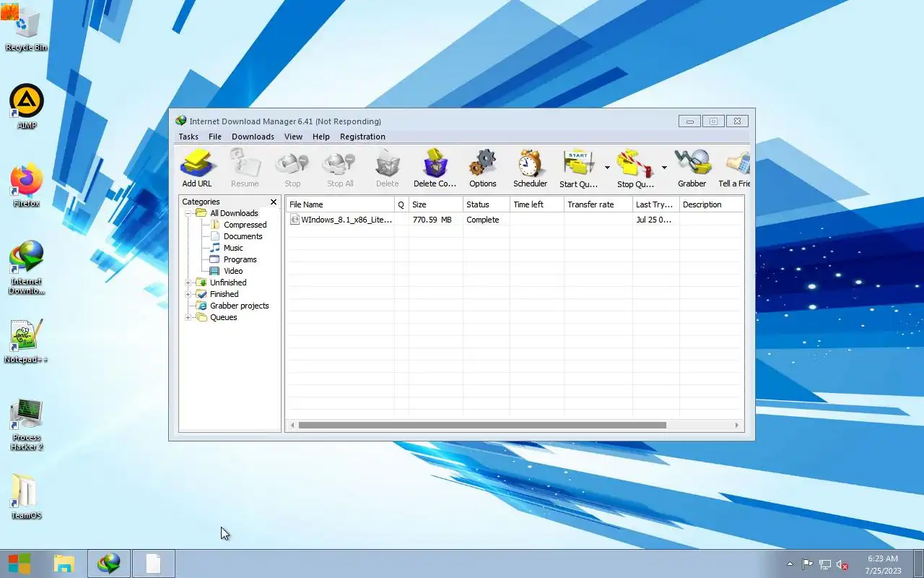Click the Add URL toolbar icon
This screenshot has width=924, height=578.
click(x=197, y=168)
